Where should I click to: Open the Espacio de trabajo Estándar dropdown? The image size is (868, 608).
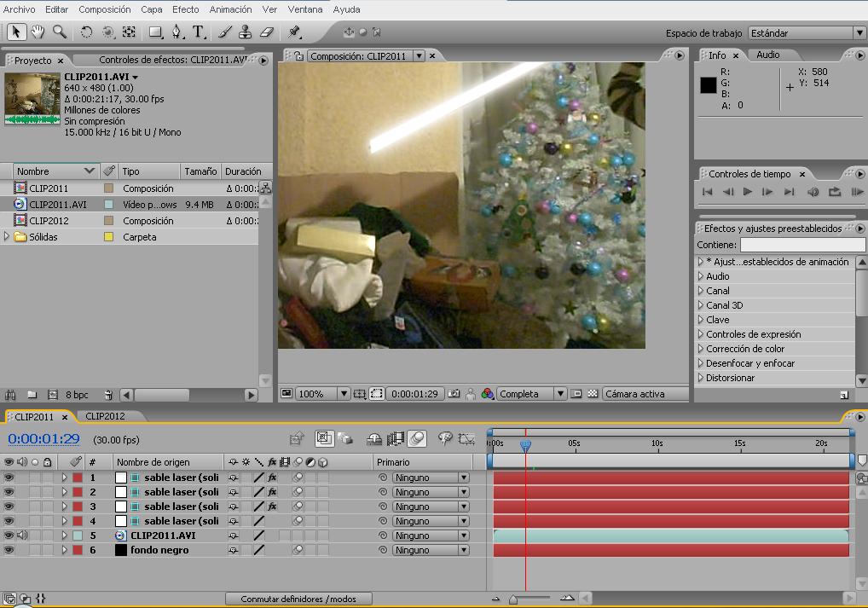tap(807, 33)
